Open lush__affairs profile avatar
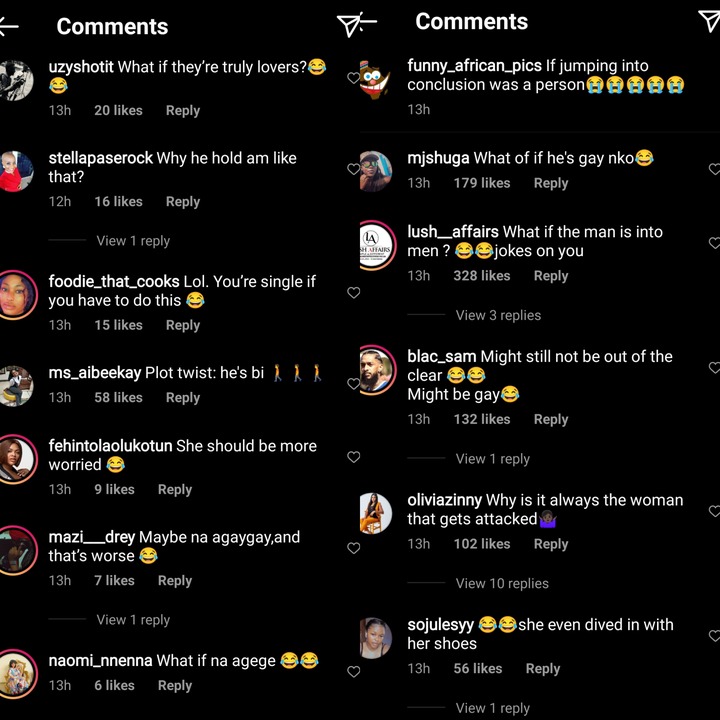The image size is (720, 720). [377, 245]
